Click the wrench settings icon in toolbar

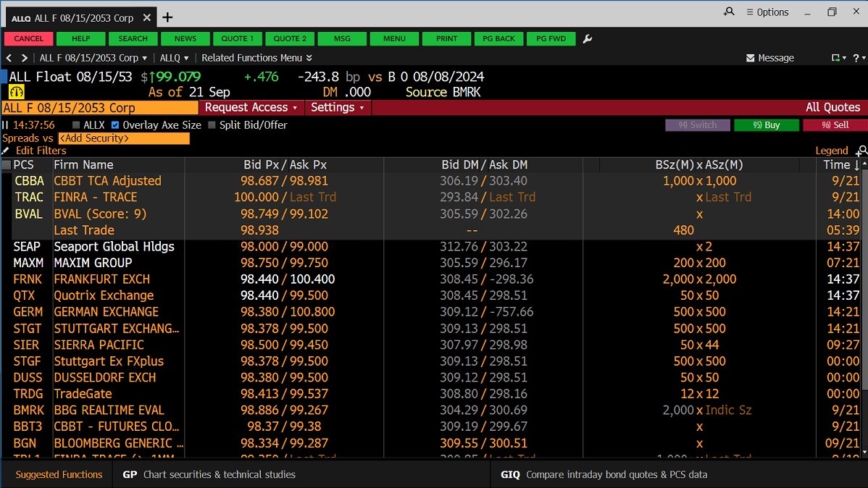point(588,38)
